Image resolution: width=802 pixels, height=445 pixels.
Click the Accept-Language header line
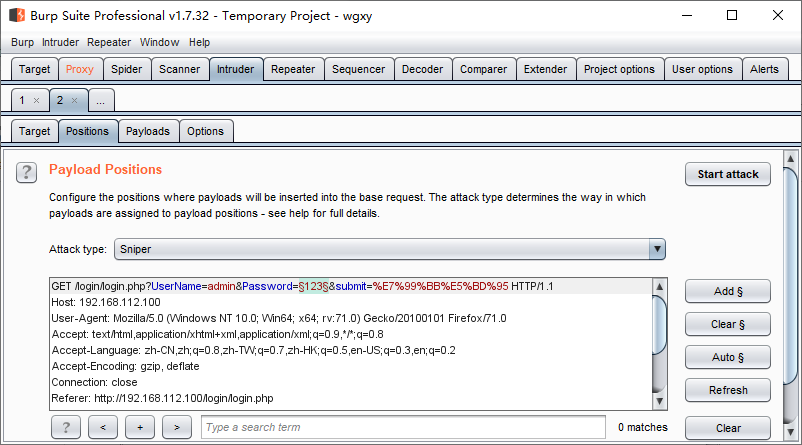(254, 350)
